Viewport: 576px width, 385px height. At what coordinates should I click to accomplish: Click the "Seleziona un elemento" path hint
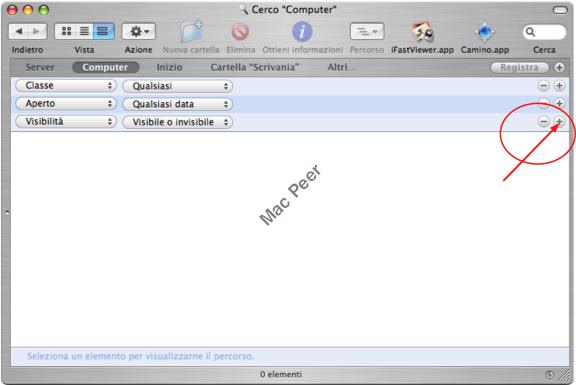(140, 356)
